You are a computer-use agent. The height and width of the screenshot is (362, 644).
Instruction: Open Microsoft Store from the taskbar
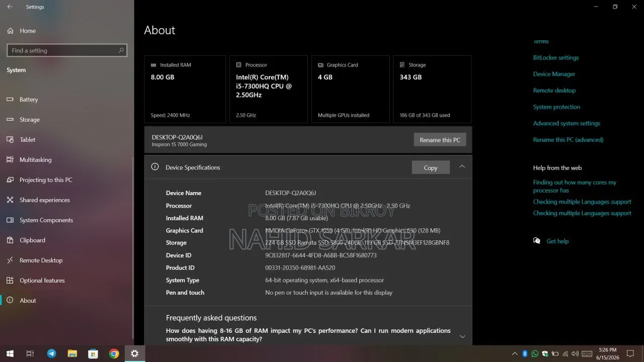point(93,353)
